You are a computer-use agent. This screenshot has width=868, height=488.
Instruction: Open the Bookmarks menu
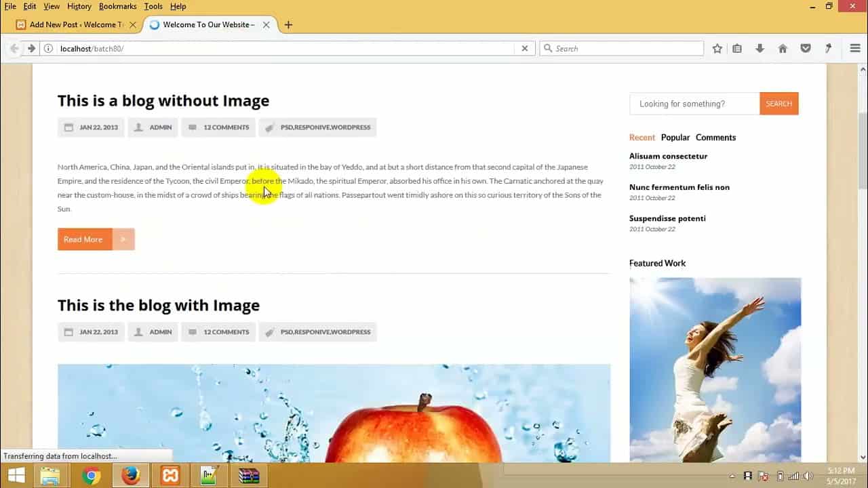click(116, 6)
